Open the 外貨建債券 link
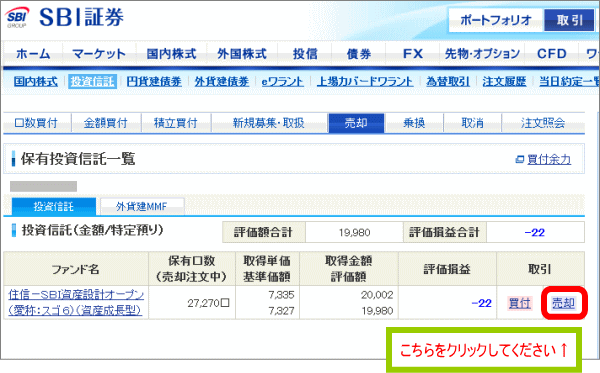600x373 pixels. 222,81
